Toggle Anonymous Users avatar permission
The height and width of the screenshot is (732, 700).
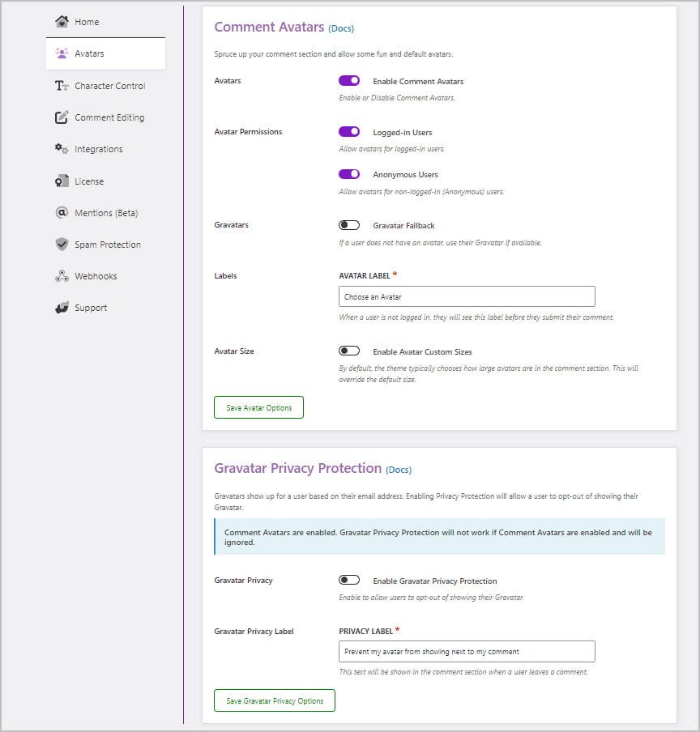click(x=349, y=174)
